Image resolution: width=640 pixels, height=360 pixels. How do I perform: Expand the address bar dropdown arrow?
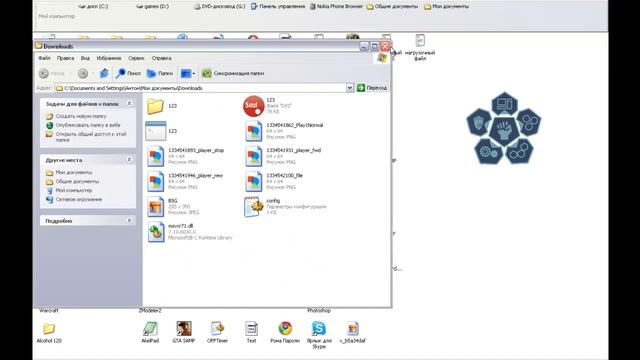(350, 88)
